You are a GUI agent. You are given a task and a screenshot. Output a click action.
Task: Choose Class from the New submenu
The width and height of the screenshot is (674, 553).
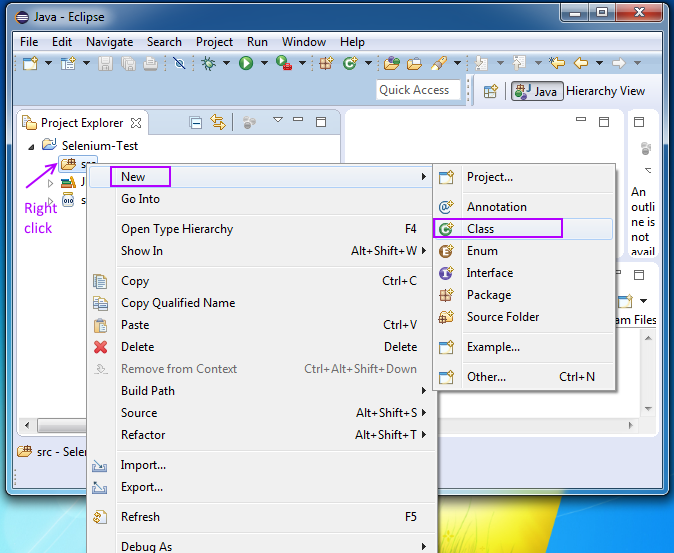(523, 229)
